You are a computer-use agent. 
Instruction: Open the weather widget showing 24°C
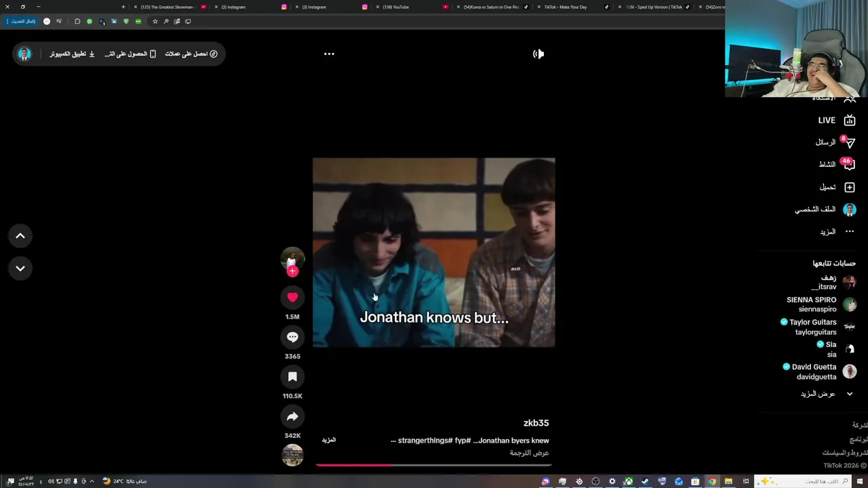click(125, 481)
